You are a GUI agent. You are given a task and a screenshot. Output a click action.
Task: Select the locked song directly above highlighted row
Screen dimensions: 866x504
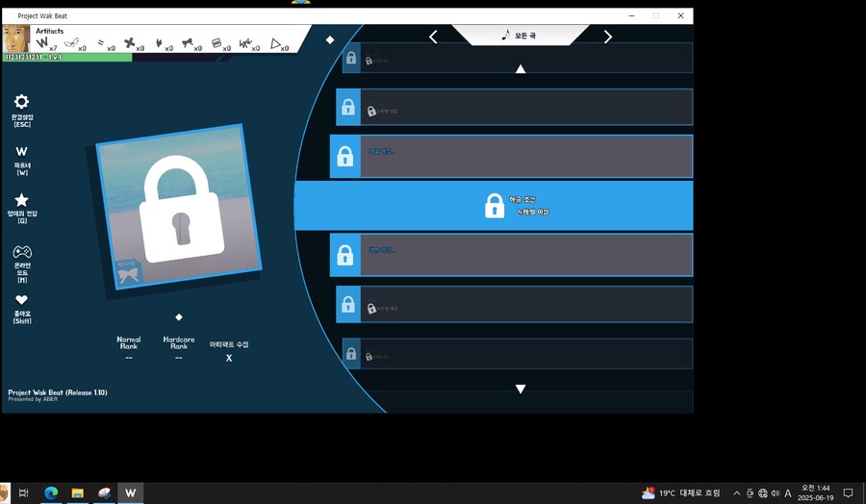point(512,157)
